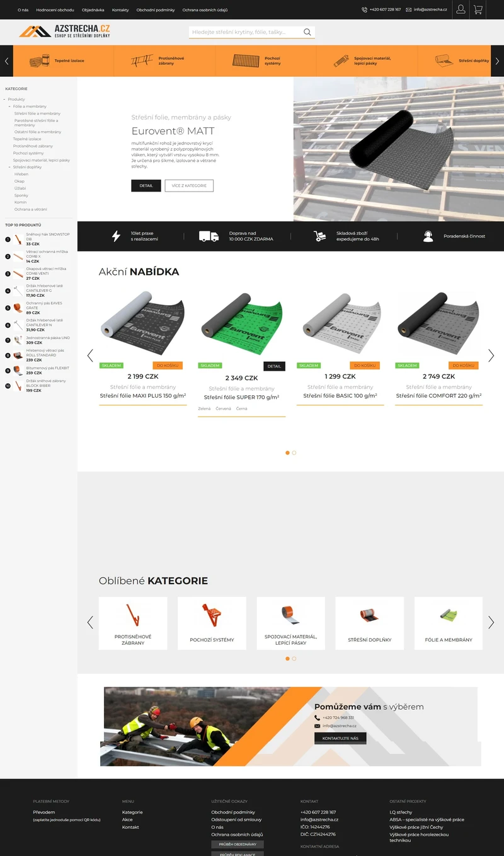Show previous Oblíbené kategorie arrow
This screenshot has width=504, height=856.
tap(90, 622)
